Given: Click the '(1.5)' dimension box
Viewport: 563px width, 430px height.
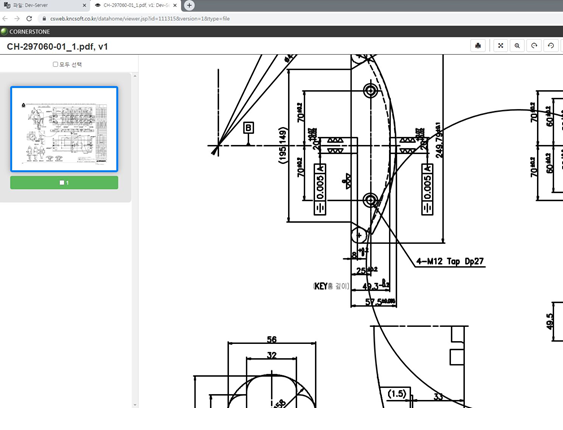Looking at the screenshot, I should [x=397, y=394].
